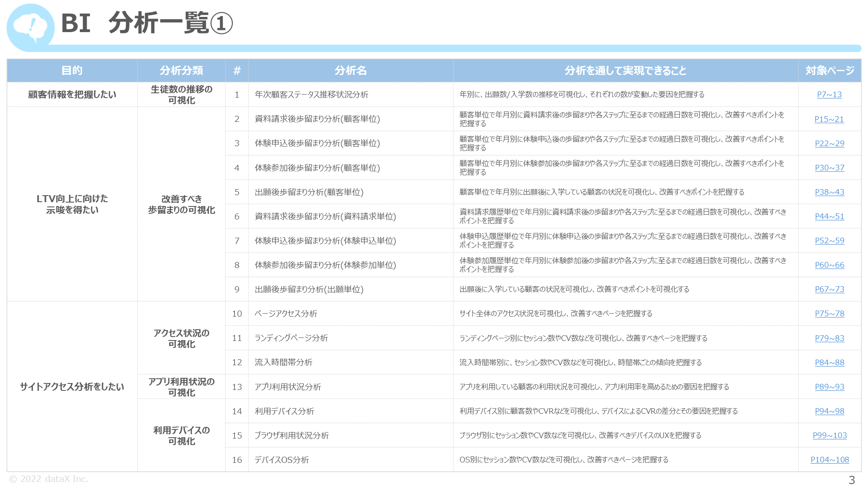The width and height of the screenshot is (868, 488).
Task: Jump to P104~108 link
Action: pos(829,459)
